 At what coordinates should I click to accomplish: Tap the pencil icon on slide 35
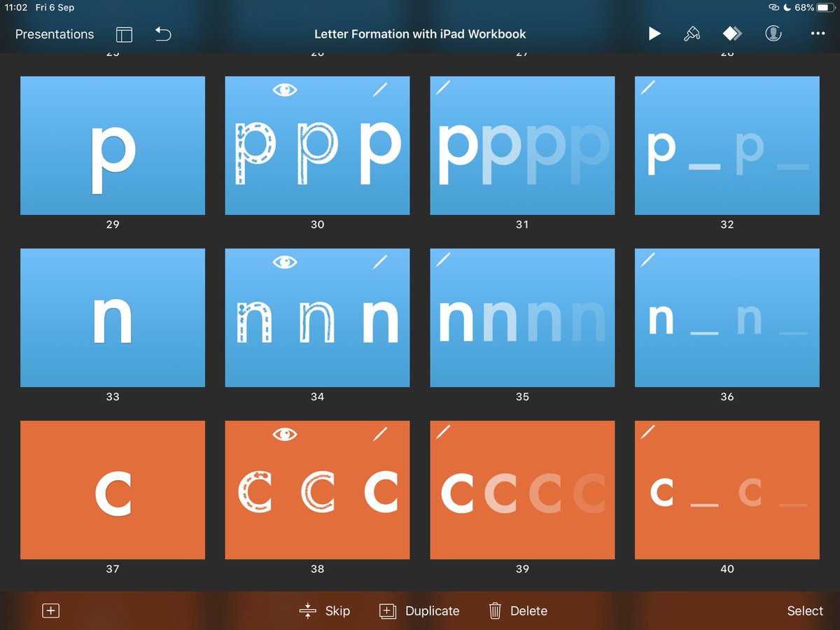click(443, 259)
